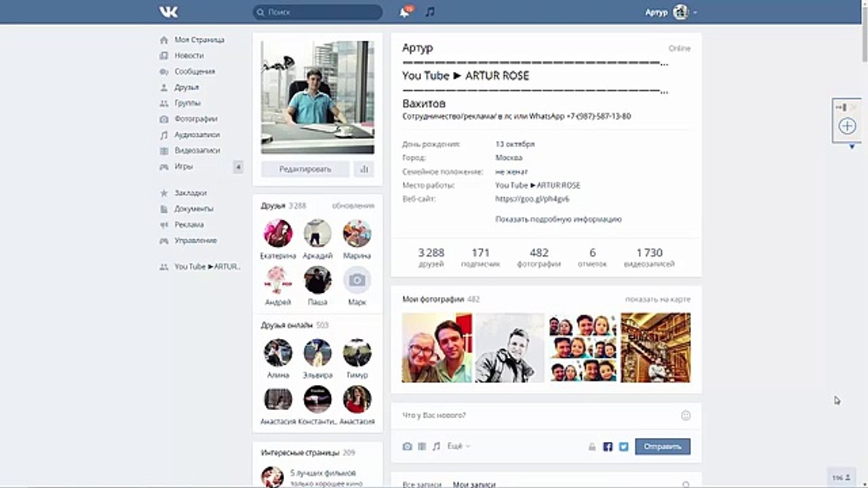Open the 6 отметок counter

[x=593, y=258]
